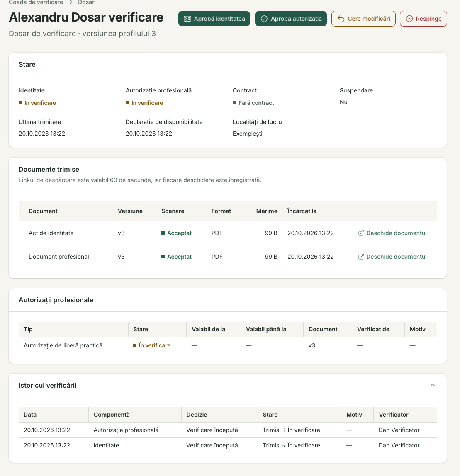Click the Scanare column header
This screenshot has width=460, height=476.
[x=173, y=211]
